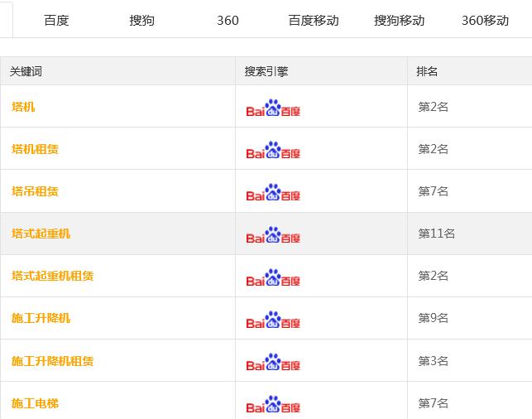Image resolution: width=532 pixels, height=419 pixels.
Task: Click the Baidu logo in 塔机 row
Action: pos(273,108)
